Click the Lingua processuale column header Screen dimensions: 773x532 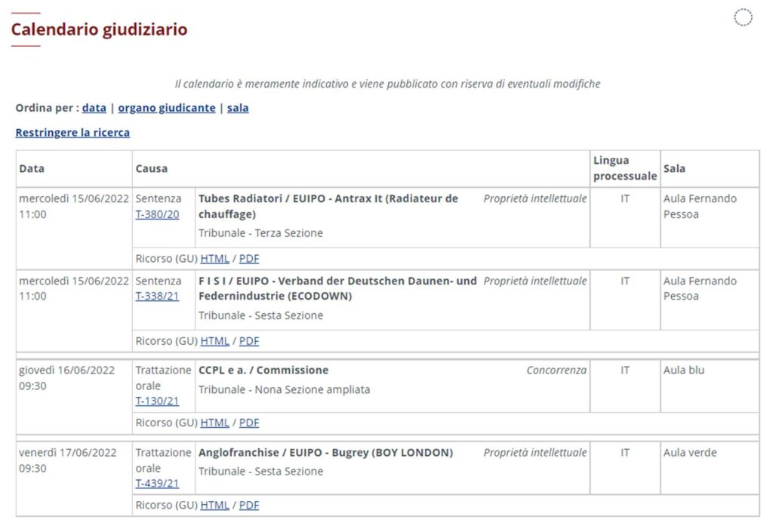tap(624, 168)
